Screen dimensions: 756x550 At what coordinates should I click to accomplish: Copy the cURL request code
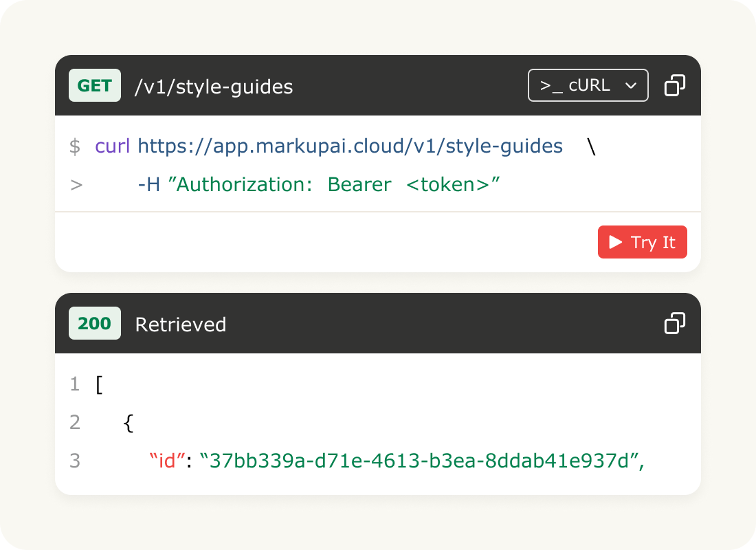[674, 85]
